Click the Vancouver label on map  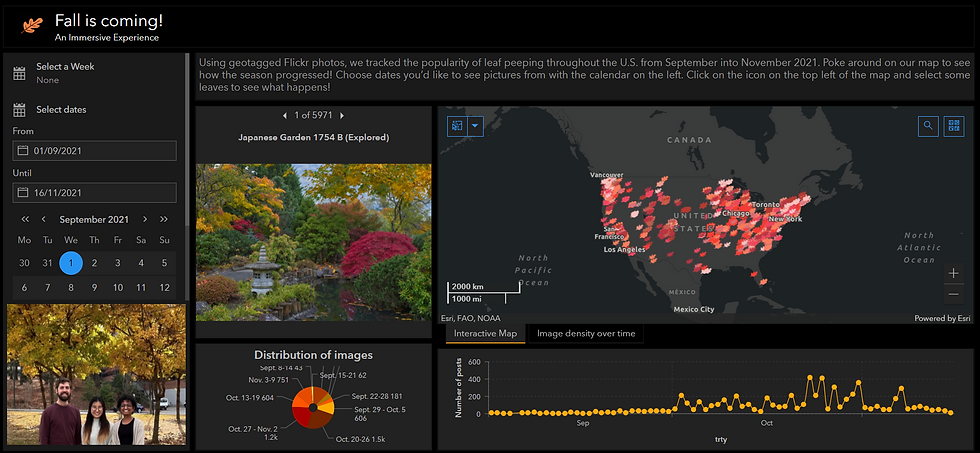coord(607,174)
